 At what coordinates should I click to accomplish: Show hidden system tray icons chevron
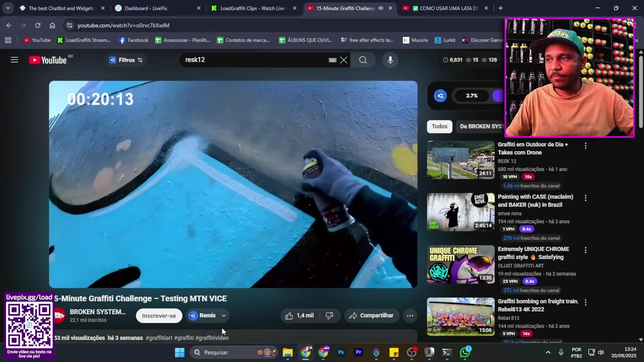click(x=548, y=352)
